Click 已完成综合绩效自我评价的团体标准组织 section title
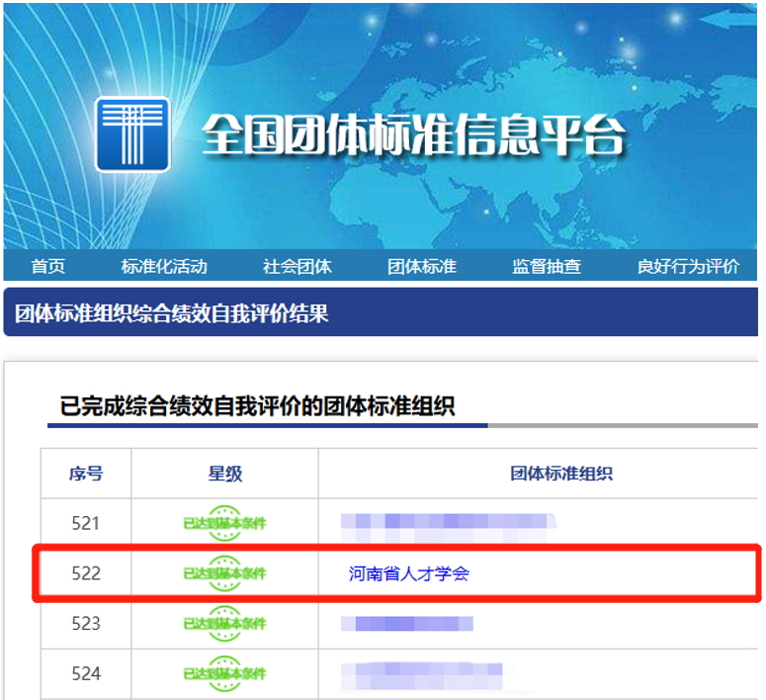Viewport: 766px width, 700px height. pyautogui.click(x=257, y=405)
